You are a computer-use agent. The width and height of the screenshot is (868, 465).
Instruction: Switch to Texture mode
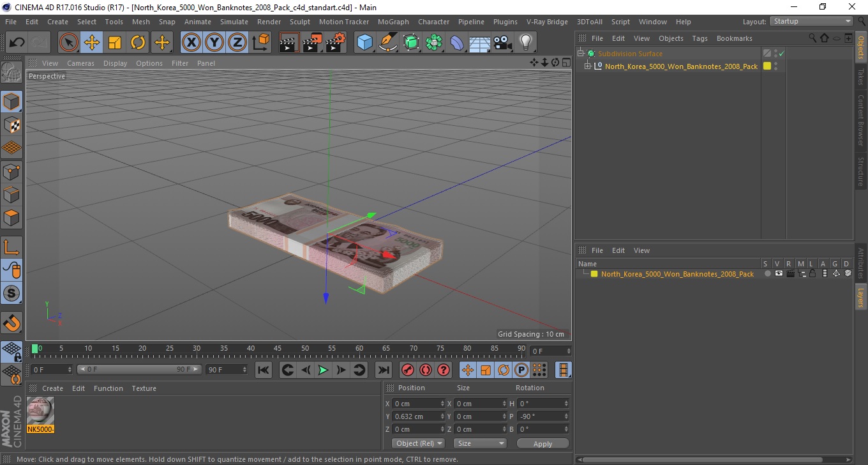(x=11, y=125)
